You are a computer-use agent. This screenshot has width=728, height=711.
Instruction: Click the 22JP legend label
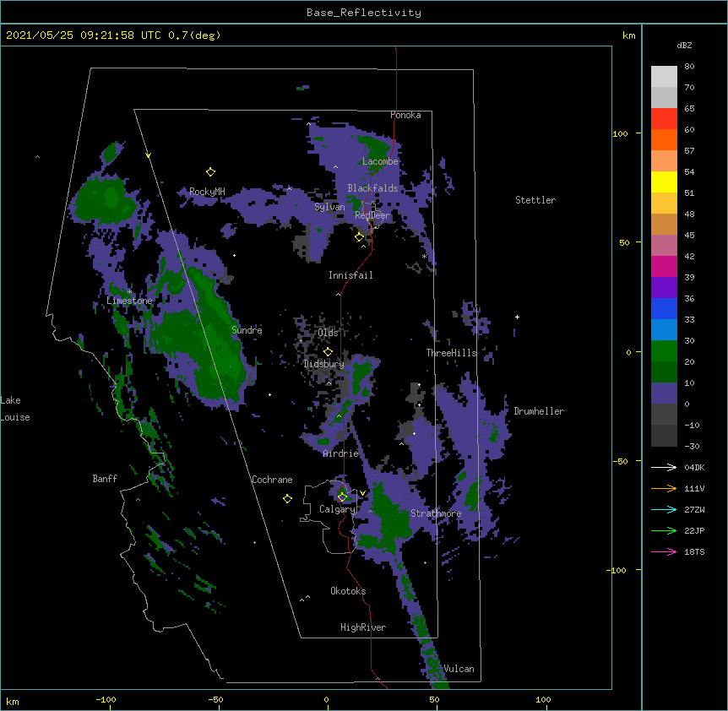pyautogui.click(x=694, y=530)
